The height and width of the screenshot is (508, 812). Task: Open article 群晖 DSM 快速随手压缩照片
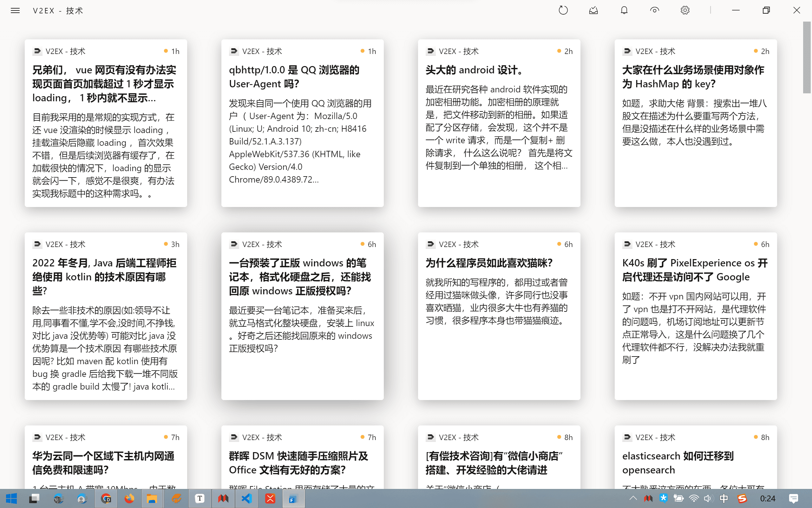click(x=302, y=457)
